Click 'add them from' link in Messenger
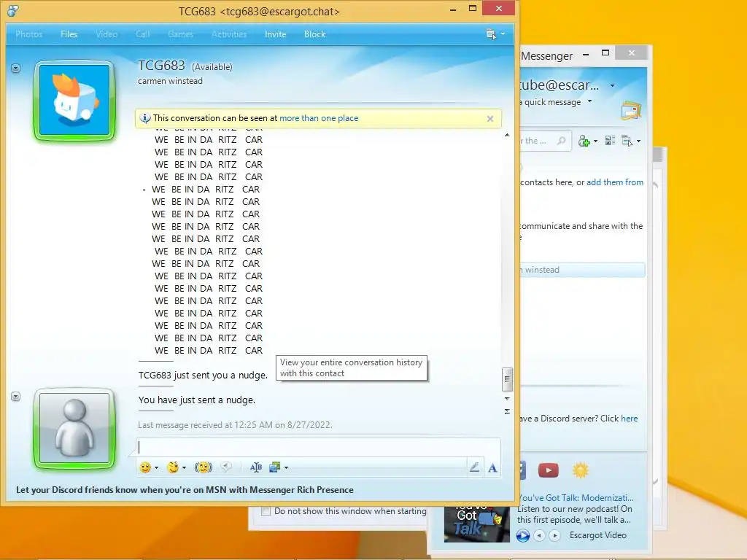747x560 pixels. [x=614, y=182]
